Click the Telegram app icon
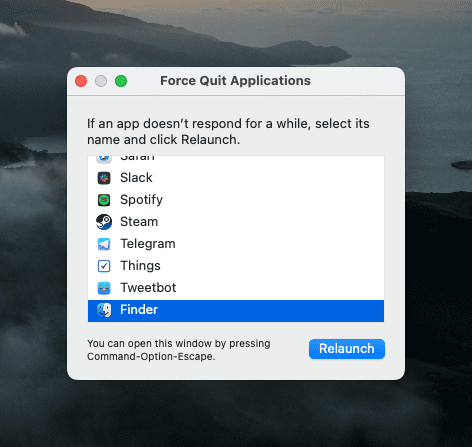 104,244
